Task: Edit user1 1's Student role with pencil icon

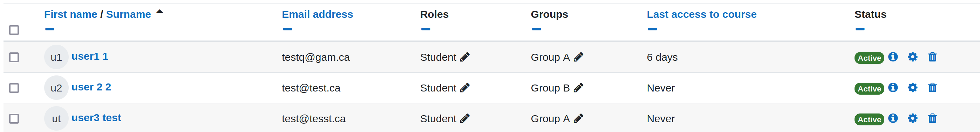Action: click(464, 57)
